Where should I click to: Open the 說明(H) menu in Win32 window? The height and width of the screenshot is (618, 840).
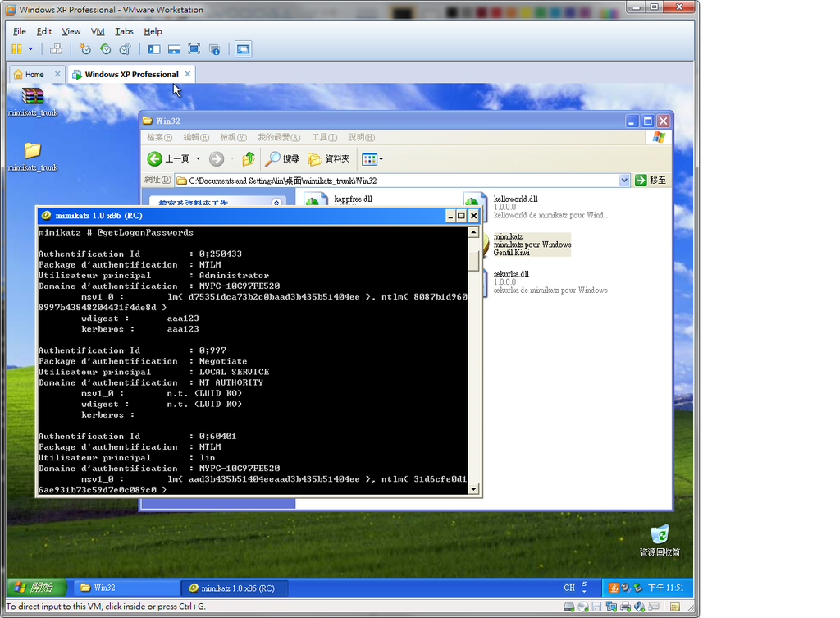tap(362, 137)
